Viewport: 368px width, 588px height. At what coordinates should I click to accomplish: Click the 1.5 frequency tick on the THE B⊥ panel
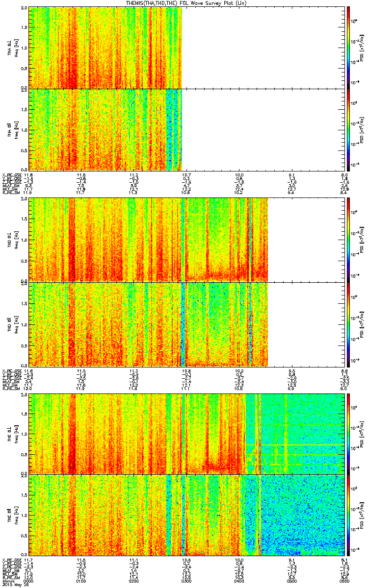25,414
